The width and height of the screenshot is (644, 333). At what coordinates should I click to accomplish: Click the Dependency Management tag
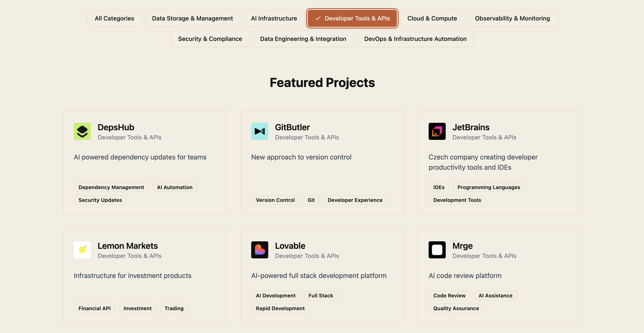pos(111,187)
